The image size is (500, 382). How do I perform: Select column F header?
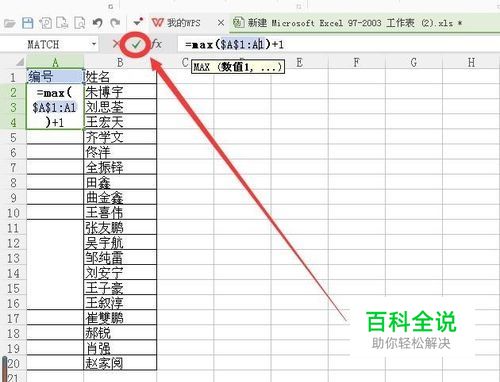coord(356,62)
